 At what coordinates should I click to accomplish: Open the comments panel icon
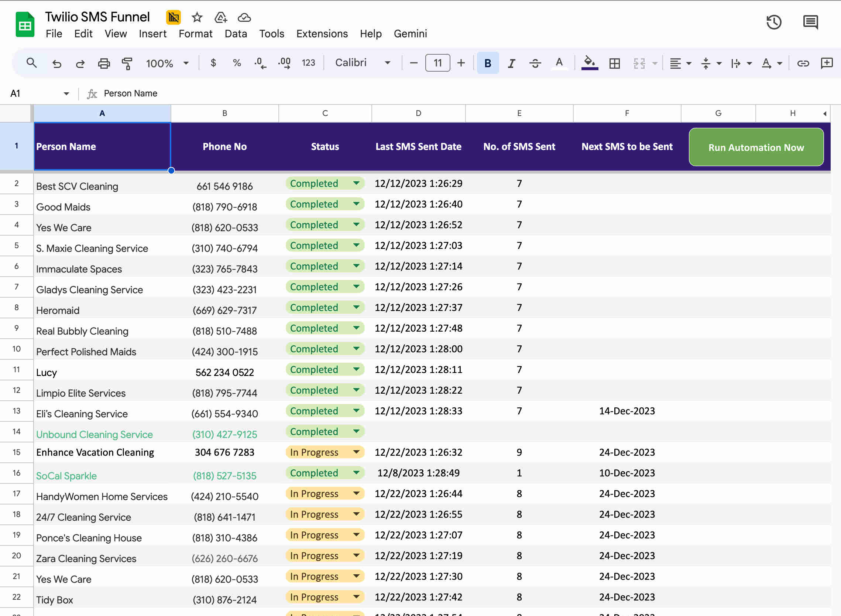tap(810, 23)
